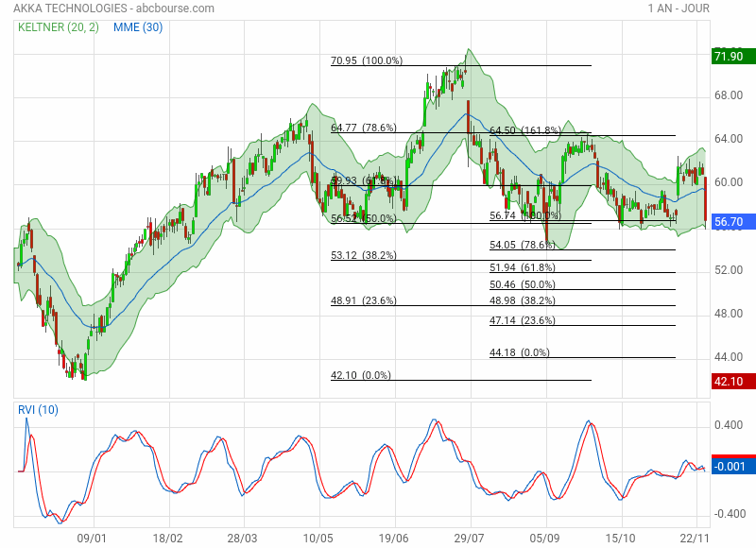The width and height of the screenshot is (756, 548).
Task: Select the 'MME (30)' moving average legend
Action: (x=138, y=27)
